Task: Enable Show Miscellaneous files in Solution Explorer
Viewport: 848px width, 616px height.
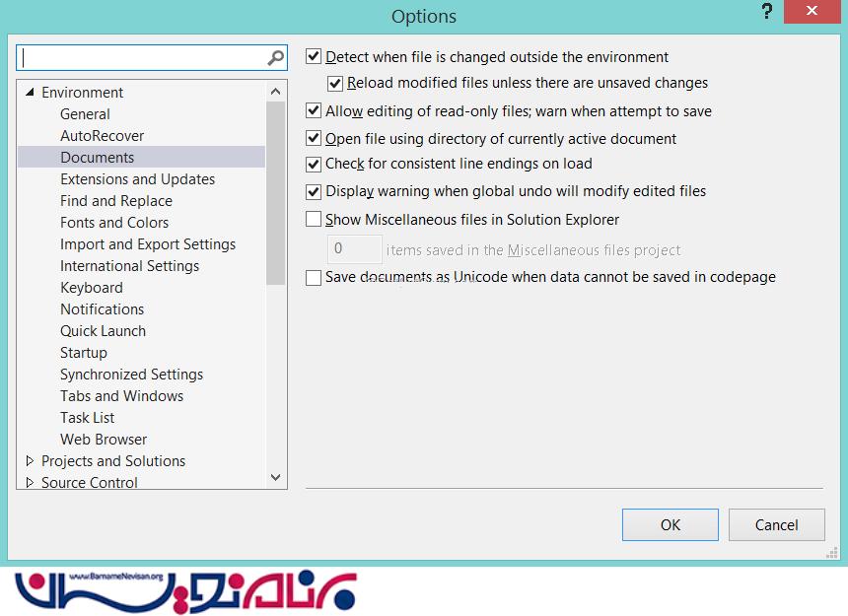Action: [315, 219]
